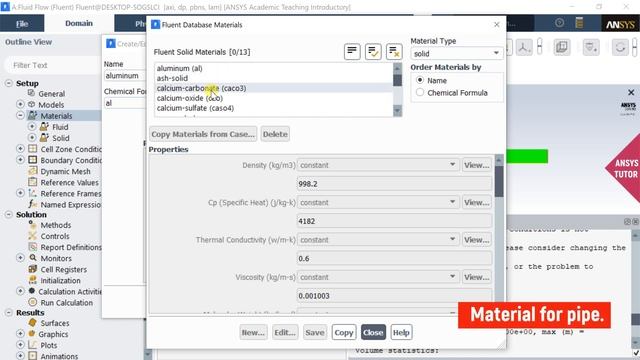Click the help question mark icon in the ribbon
The width and height of the screenshot is (640, 360).
560,23
